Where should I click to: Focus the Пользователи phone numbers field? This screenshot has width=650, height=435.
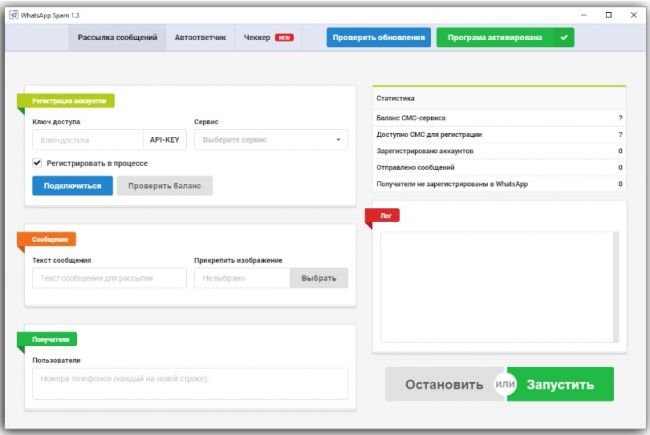190,384
